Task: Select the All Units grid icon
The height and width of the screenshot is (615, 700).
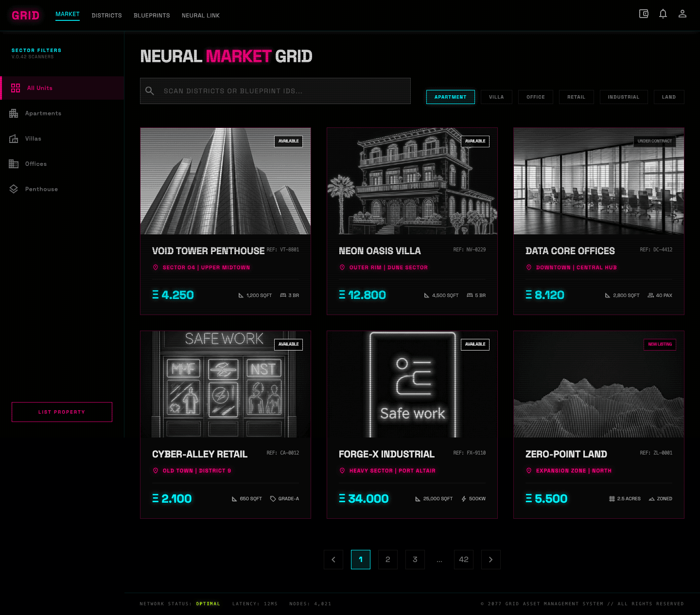Action: [16, 88]
